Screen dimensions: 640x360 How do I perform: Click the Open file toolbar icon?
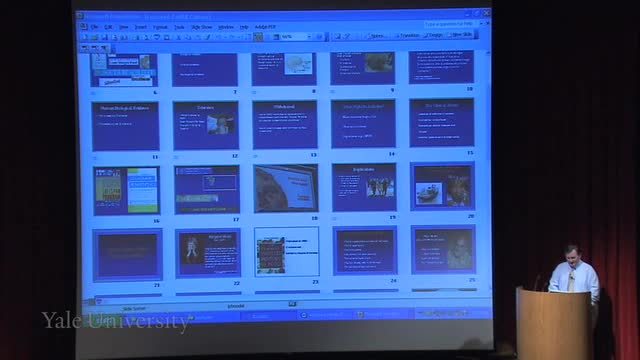pos(95,37)
